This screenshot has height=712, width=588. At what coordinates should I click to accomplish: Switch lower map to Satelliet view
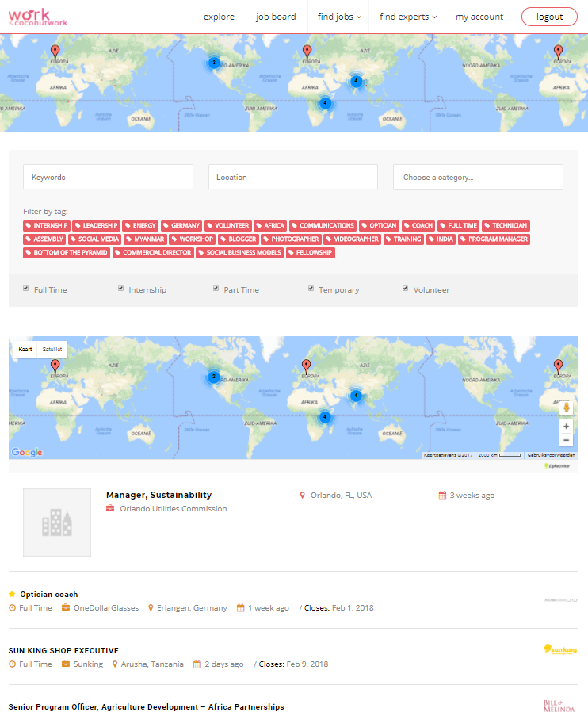pyautogui.click(x=52, y=349)
